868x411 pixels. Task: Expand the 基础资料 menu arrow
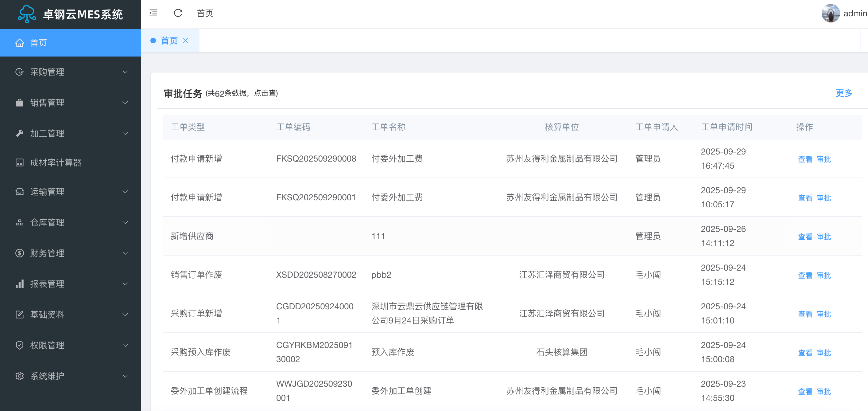tap(125, 314)
